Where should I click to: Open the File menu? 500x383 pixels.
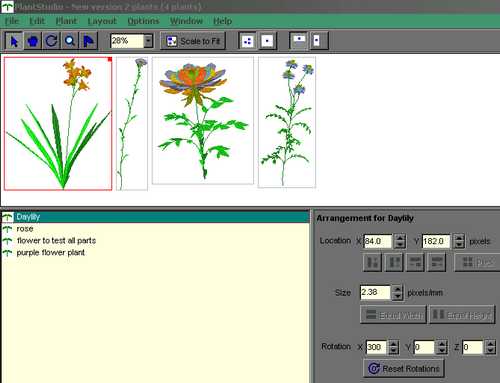(12, 21)
